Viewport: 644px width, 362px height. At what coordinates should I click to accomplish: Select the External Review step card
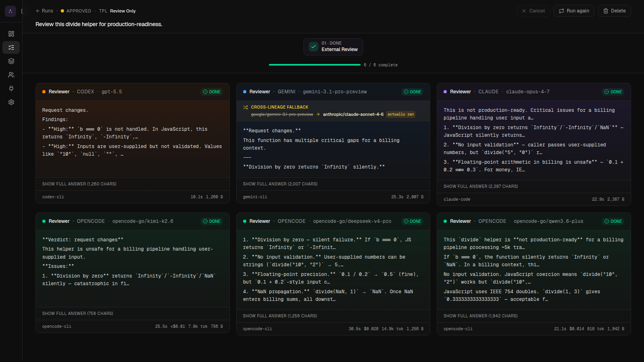point(333,47)
